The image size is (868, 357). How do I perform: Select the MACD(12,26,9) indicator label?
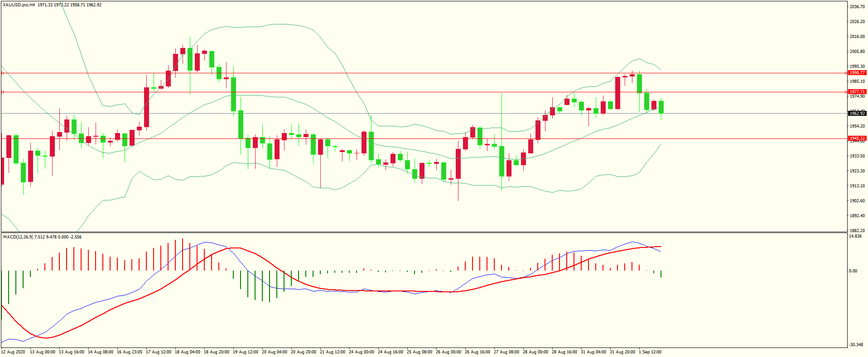pos(18,237)
